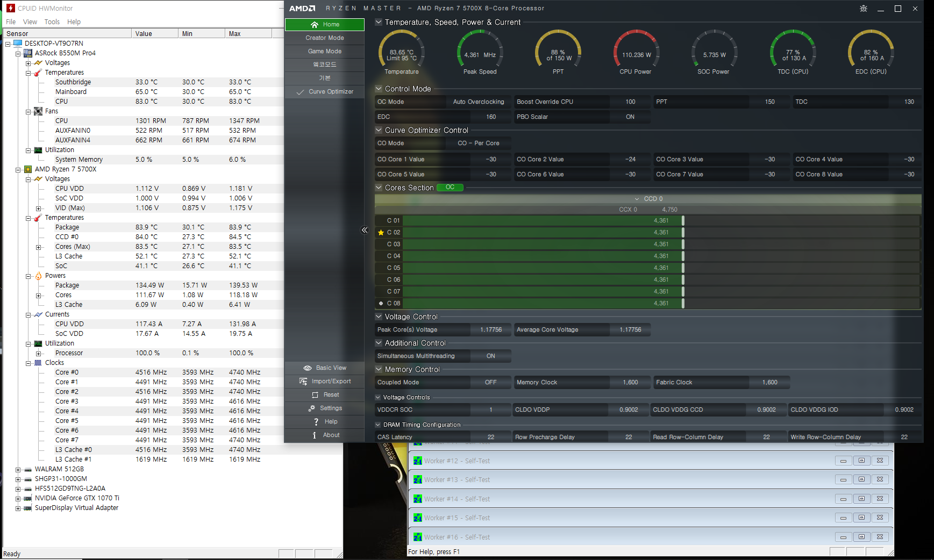This screenshot has width=934, height=560.
Task: Switch to Creator Mode profile
Action: [x=325, y=38]
